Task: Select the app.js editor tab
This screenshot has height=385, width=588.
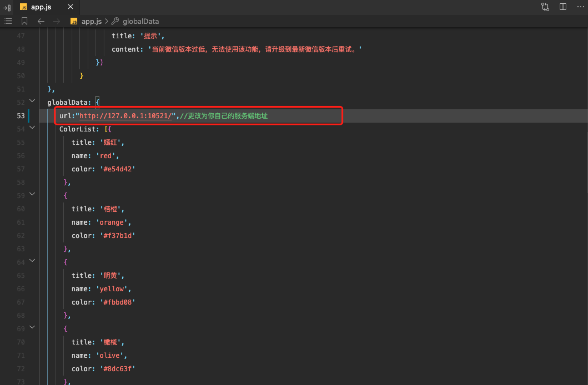Action: tap(41, 7)
